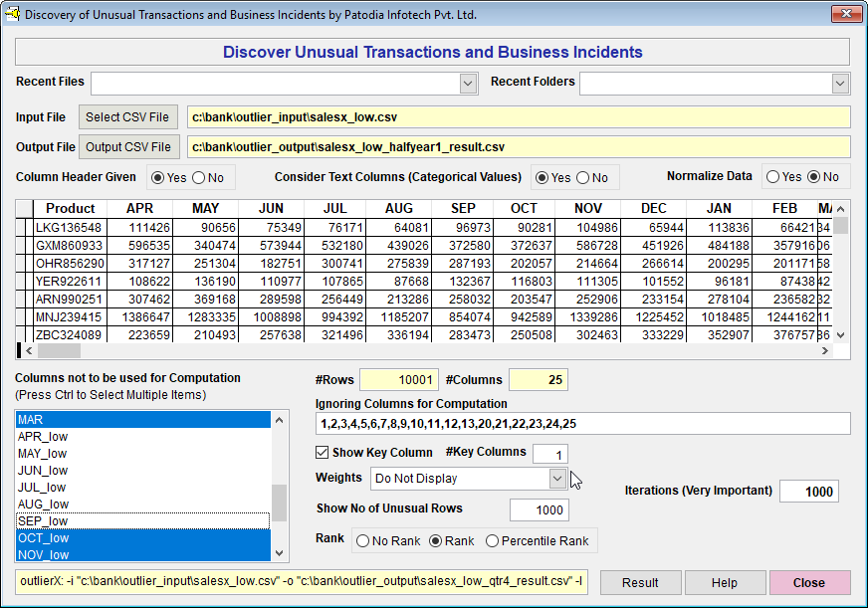This screenshot has width=868, height=608.
Task: Pick JUN_low from the columns list
Action: 44,471
